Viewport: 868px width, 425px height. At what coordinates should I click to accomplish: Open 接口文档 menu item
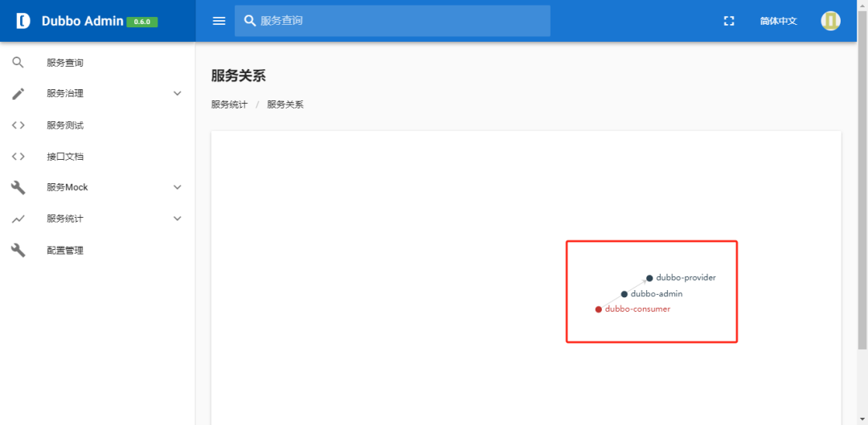click(97, 157)
